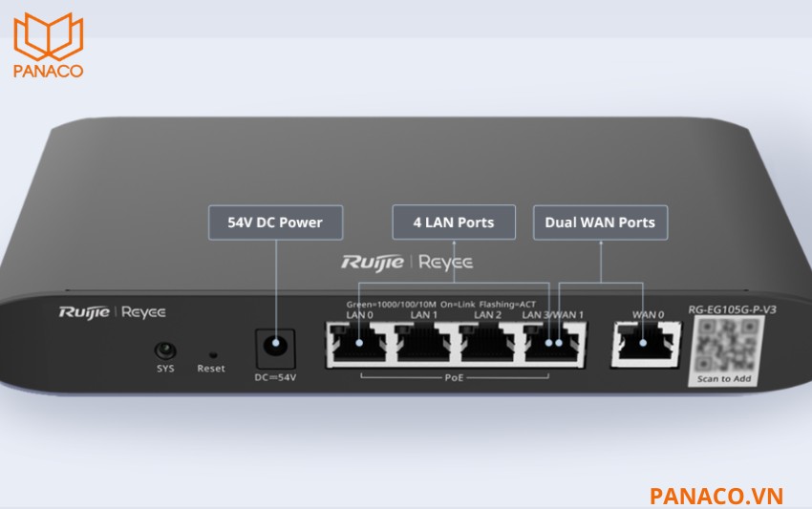The width and height of the screenshot is (812, 509).
Task: Click the LAN 1 Ethernet port
Action: [x=422, y=344]
